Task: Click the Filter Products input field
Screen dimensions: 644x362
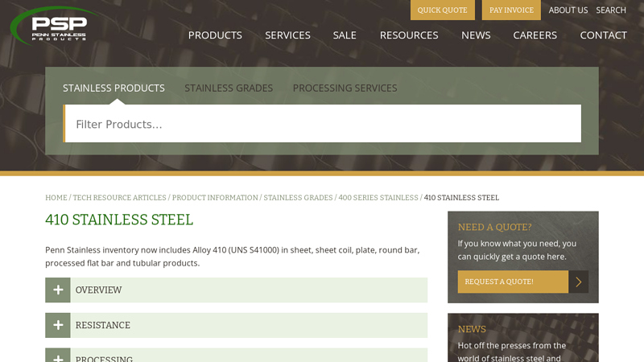Action: click(x=322, y=124)
